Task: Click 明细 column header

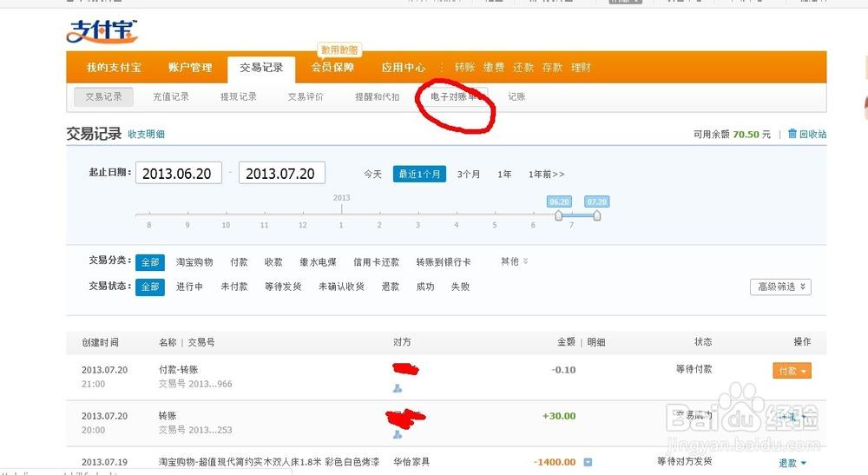Action: click(595, 342)
